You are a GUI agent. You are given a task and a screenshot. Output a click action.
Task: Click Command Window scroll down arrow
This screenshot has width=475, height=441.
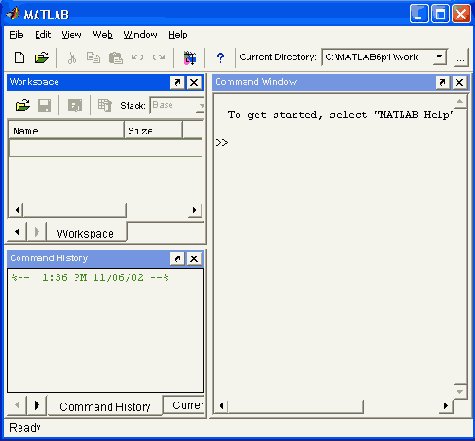click(460, 391)
